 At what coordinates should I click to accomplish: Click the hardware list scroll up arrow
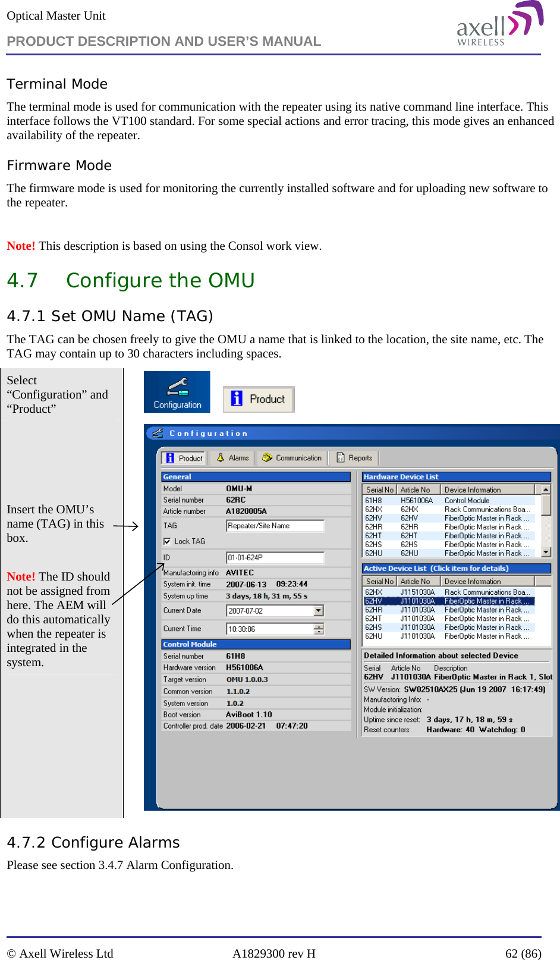546,490
